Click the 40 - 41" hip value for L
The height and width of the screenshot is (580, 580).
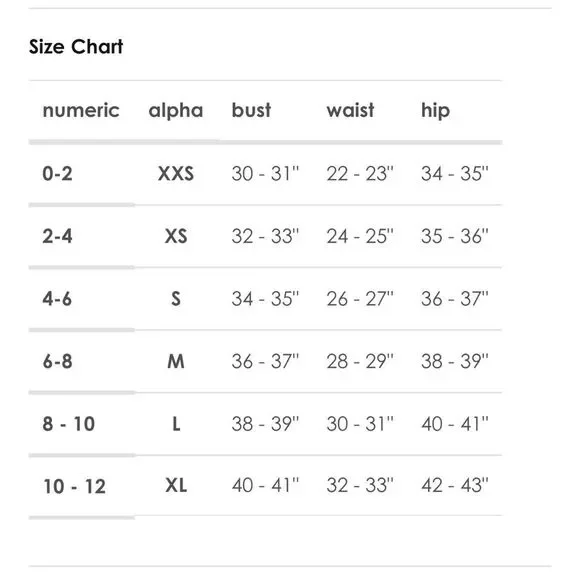click(x=455, y=424)
